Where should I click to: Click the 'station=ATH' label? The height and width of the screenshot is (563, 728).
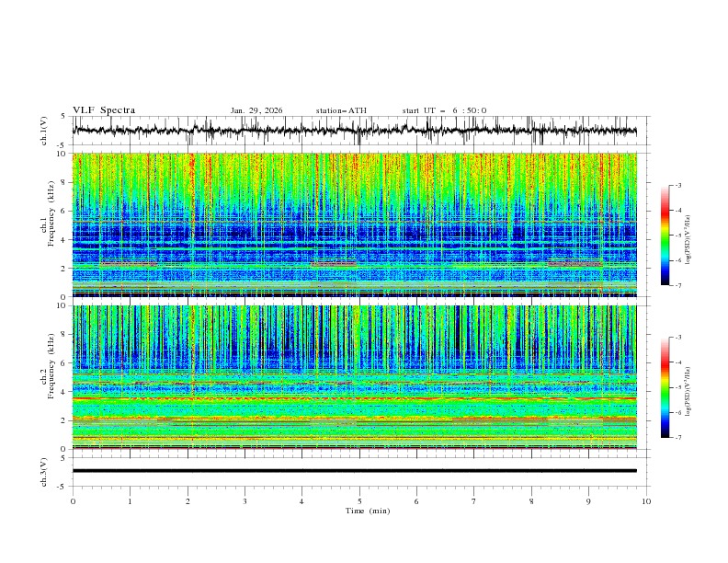click(x=341, y=110)
